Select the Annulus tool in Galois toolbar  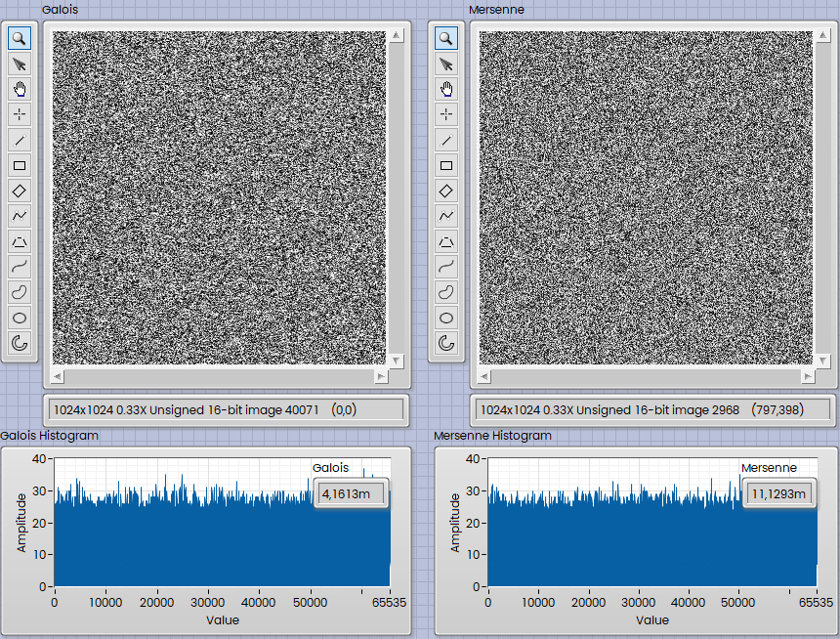pos(20,343)
